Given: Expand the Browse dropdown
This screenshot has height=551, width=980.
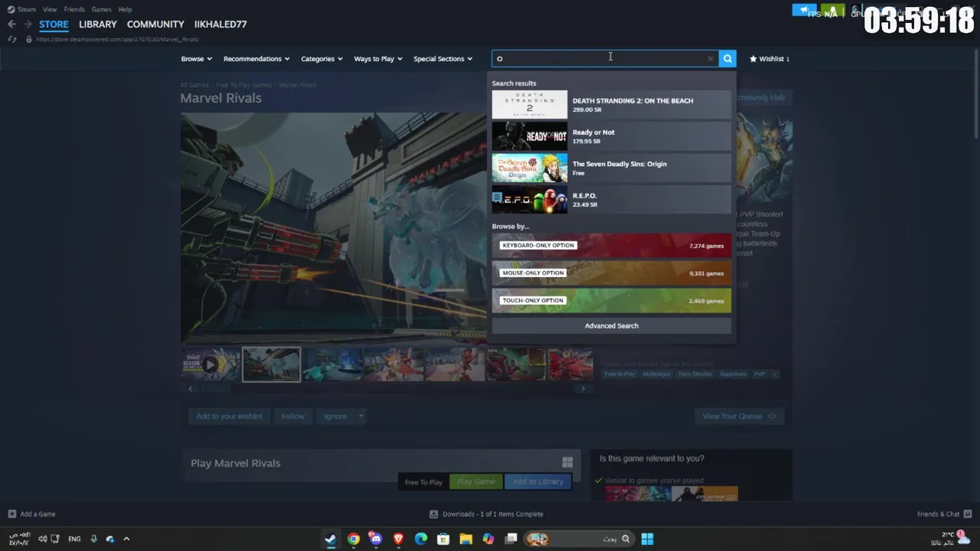Looking at the screenshot, I should click(x=196, y=59).
